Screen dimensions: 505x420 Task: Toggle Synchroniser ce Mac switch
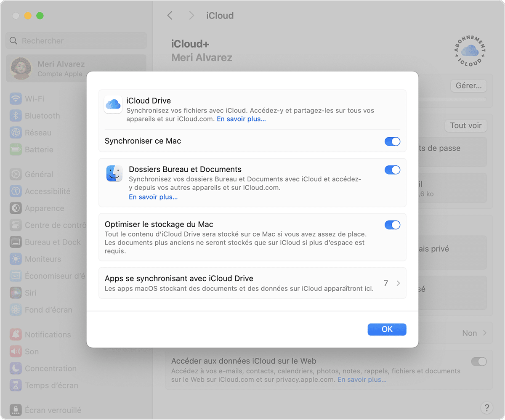pyautogui.click(x=392, y=141)
